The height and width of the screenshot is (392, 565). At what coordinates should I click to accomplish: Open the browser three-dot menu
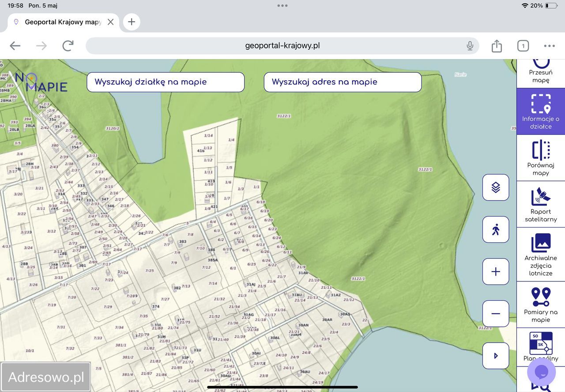549,46
